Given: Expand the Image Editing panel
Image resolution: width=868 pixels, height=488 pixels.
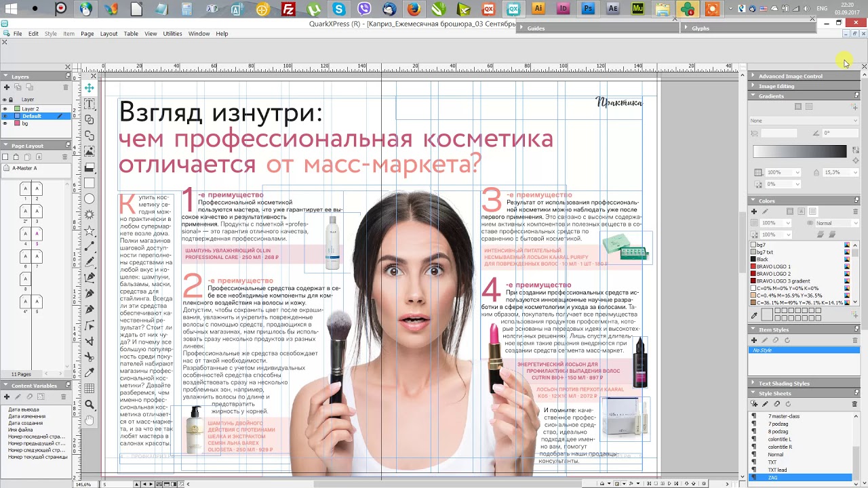Looking at the screenshot, I should pos(753,86).
